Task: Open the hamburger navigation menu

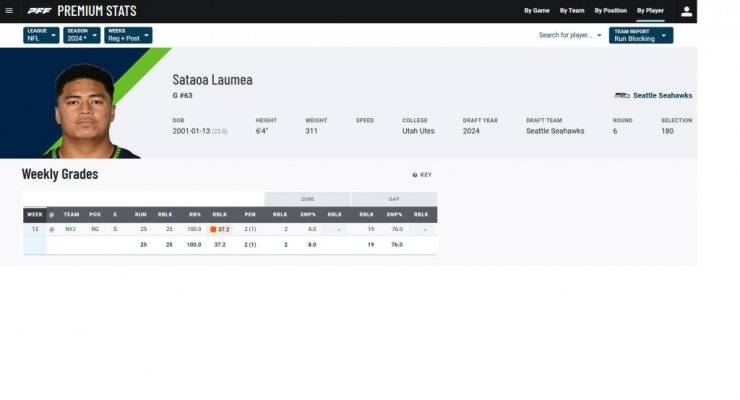Action: (x=9, y=10)
